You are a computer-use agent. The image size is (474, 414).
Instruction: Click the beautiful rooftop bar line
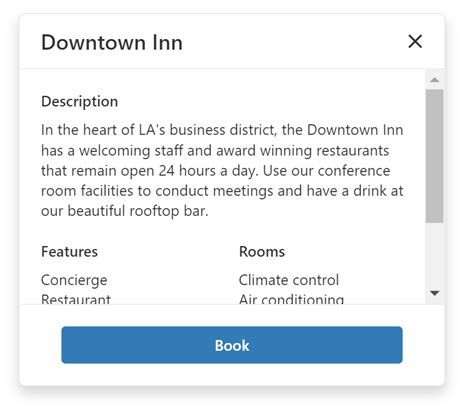coord(125,211)
